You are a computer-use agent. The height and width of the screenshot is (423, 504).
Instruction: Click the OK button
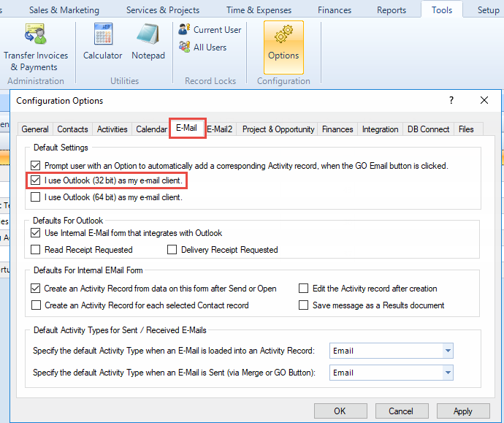(x=340, y=411)
